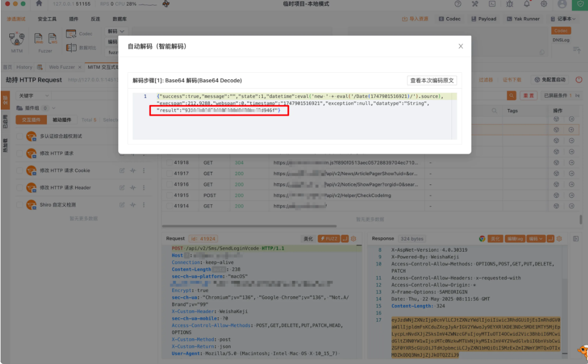
Task: Open the response in Chrome browser
Action: [482, 238]
